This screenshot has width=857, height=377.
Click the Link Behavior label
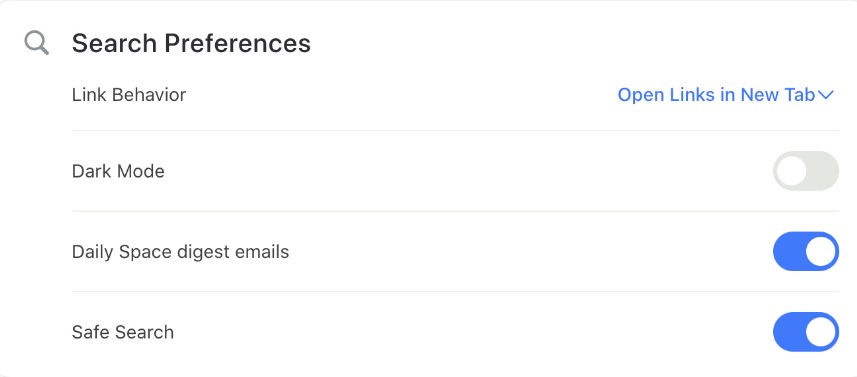coord(129,95)
